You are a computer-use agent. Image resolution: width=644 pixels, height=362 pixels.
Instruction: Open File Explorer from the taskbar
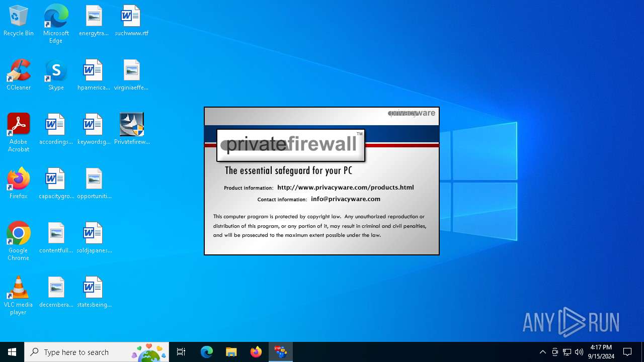(x=231, y=352)
